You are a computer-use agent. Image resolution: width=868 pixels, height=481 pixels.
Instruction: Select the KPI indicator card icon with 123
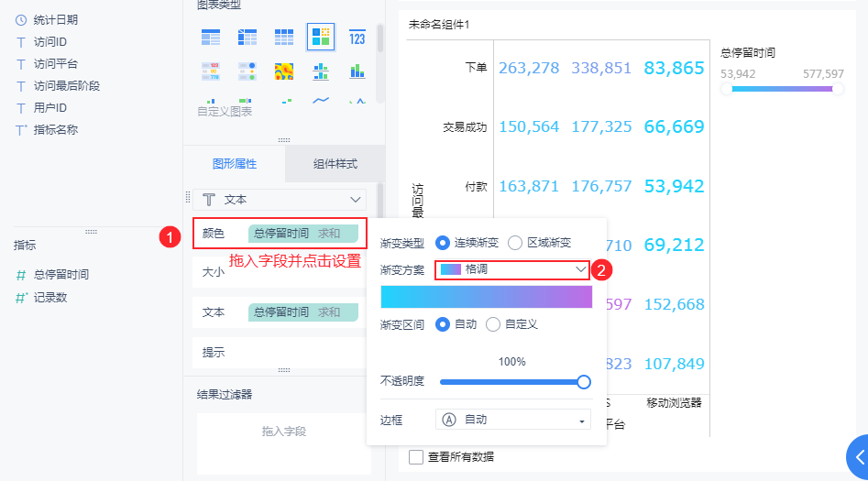pyautogui.click(x=357, y=37)
